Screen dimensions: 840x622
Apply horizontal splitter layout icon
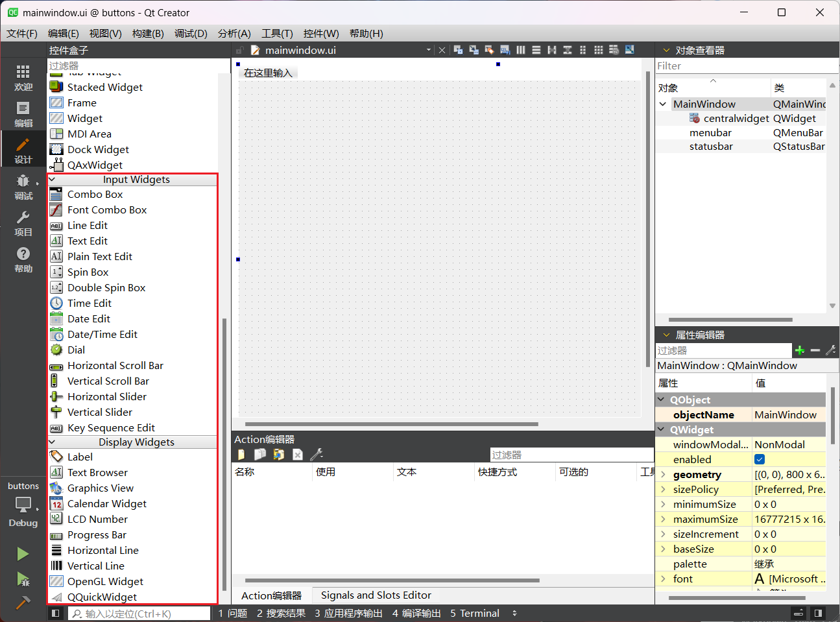click(x=551, y=50)
